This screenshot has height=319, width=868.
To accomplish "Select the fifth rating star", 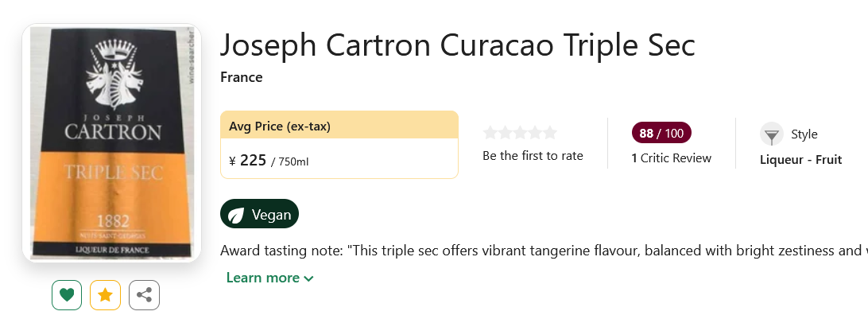I will [x=550, y=133].
